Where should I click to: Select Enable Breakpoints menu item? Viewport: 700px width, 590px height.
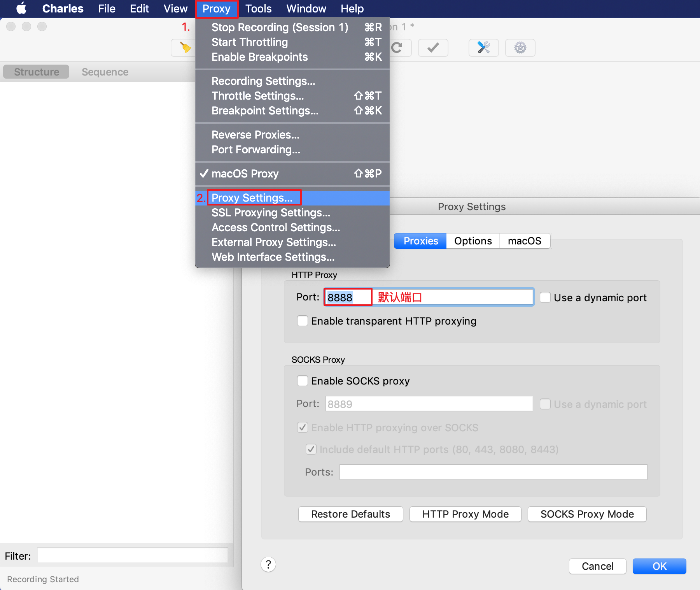292,57
